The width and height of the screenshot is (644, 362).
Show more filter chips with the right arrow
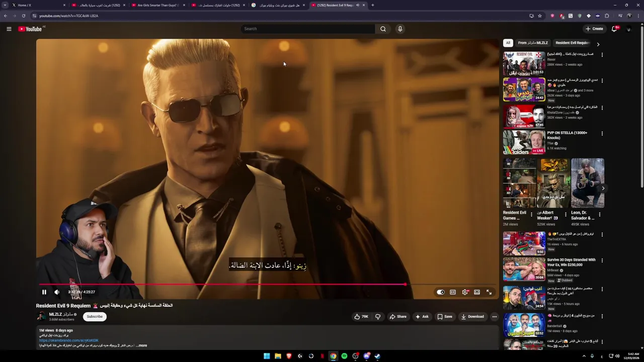pyautogui.click(x=598, y=44)
